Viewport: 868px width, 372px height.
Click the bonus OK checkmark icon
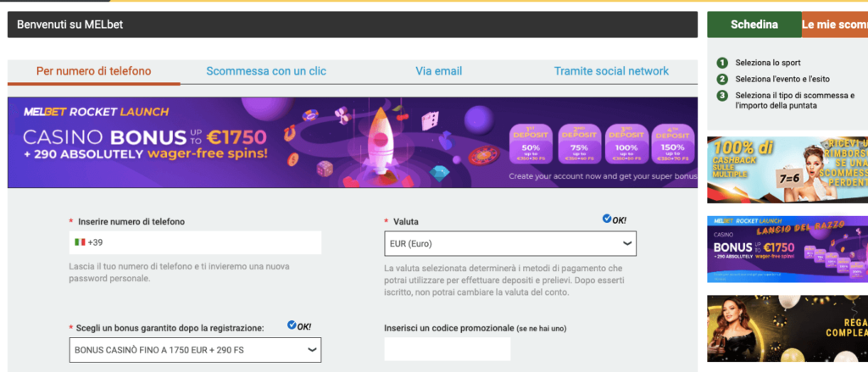[x=292, y=325]
